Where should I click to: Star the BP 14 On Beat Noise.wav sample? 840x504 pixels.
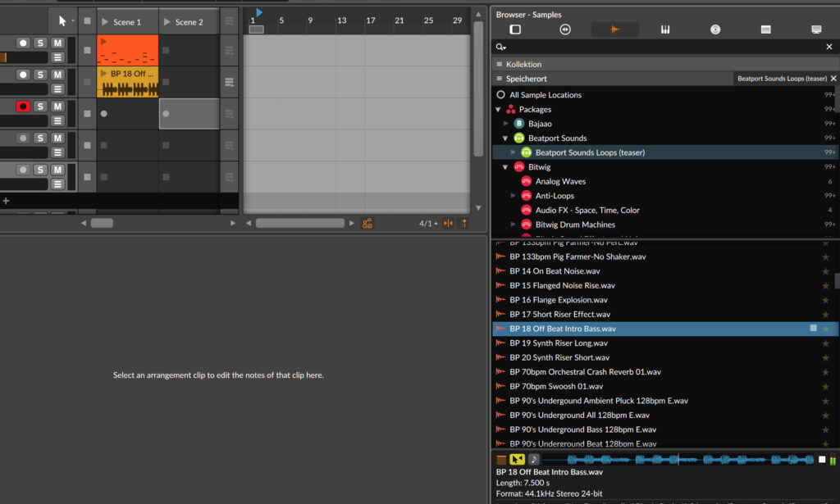coord(825,271)
